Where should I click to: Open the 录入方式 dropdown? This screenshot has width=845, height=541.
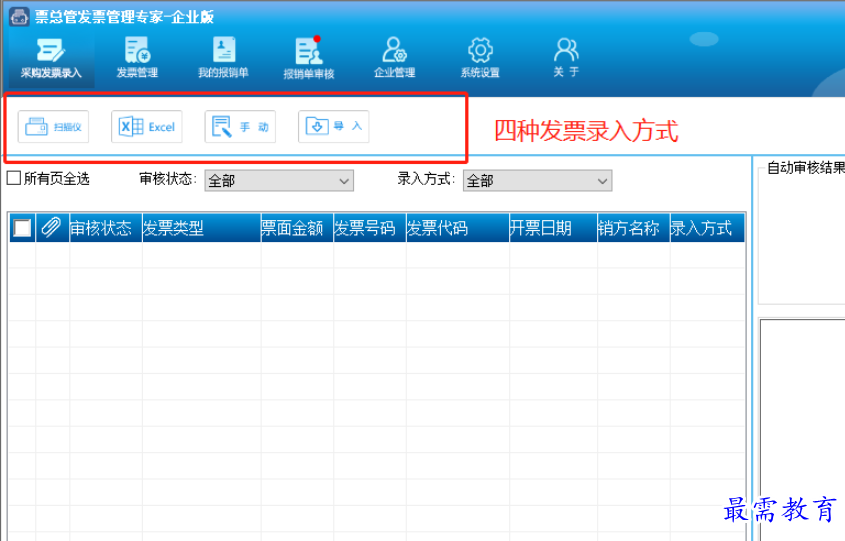(x=537, y=181)
